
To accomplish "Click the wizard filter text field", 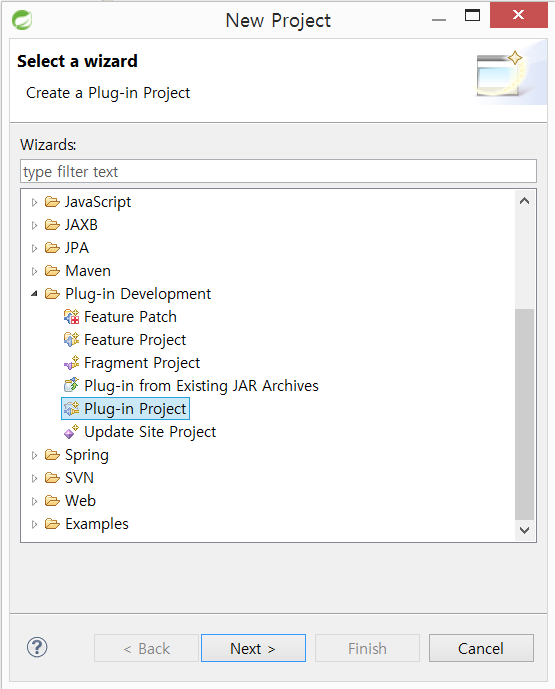I will pyautogui.click(x=278, y=171).
